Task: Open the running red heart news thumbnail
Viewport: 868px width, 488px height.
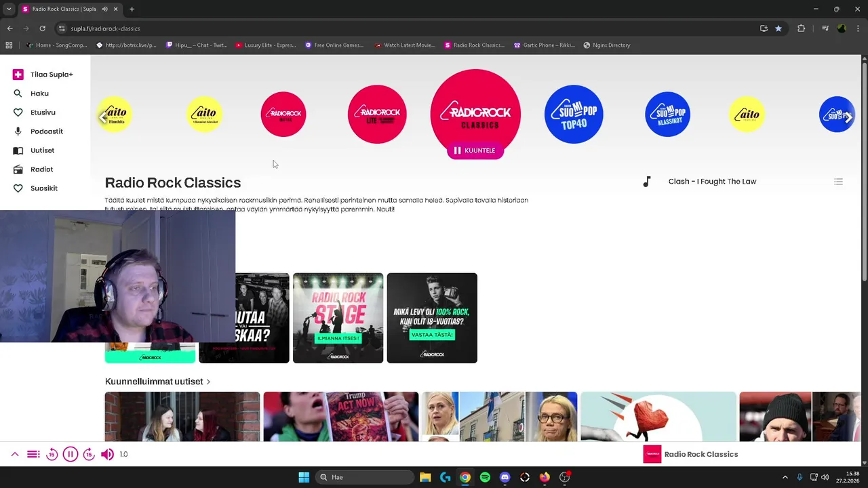Action: pyautogui.click(x=658, y=416)
